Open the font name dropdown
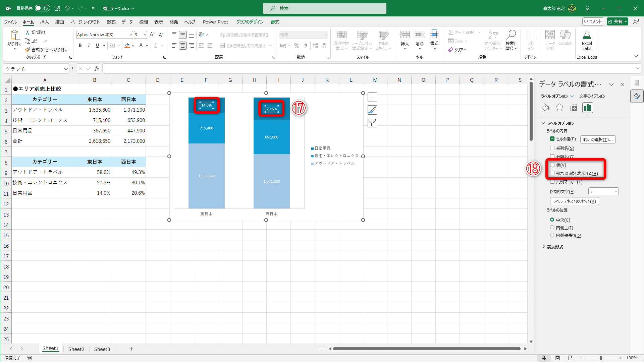 (131, 35)
